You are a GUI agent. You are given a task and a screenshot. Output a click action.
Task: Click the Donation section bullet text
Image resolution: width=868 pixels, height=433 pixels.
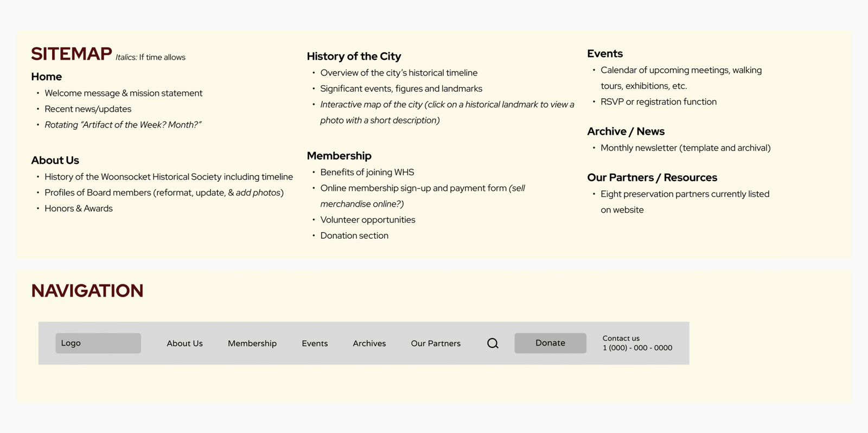pyautogui.click(x=354, y=235)
